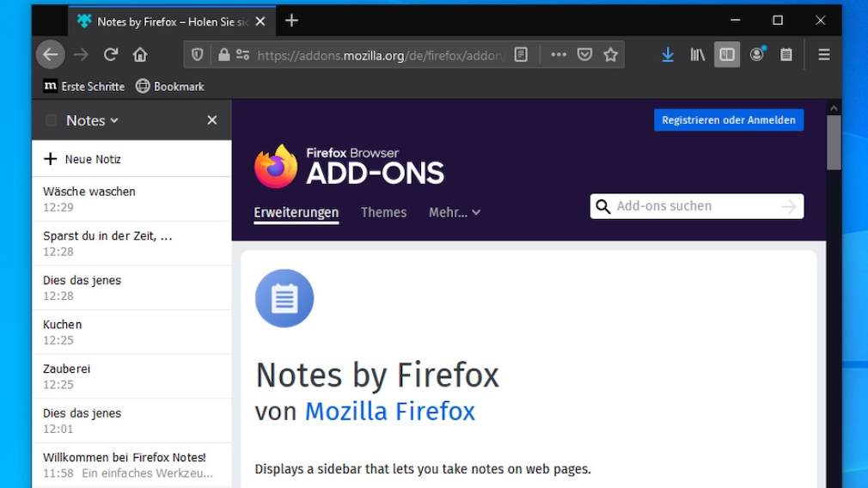
Task: Click the scrollbar up arrow
Action: (x=834, y=108)
